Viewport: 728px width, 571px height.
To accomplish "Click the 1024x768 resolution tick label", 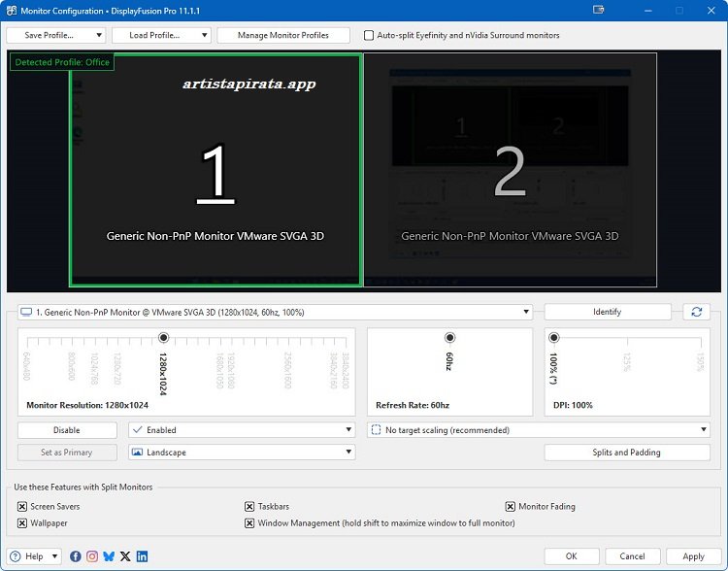I will click(x=95, y=368).
